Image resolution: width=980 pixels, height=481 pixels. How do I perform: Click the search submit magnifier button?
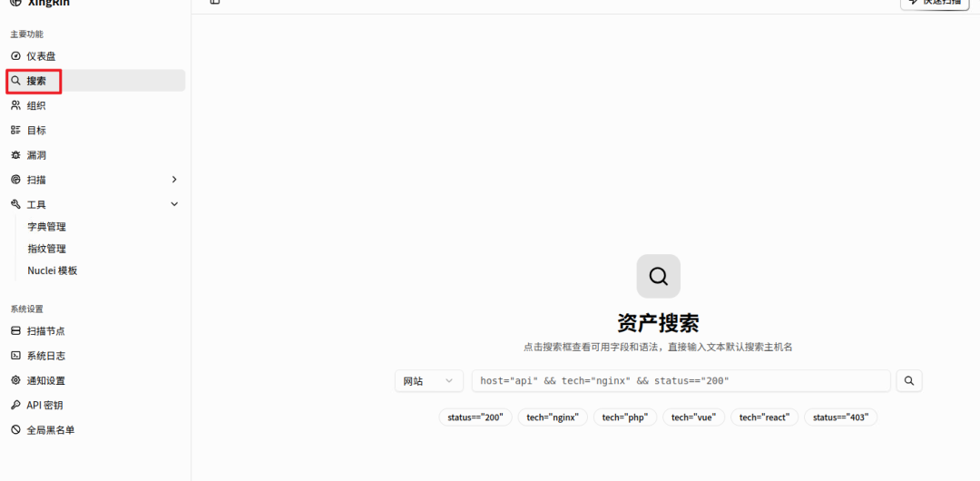point(909,380)
